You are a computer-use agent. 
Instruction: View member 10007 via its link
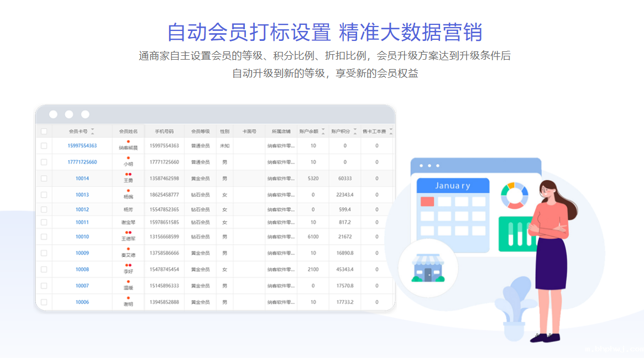[82, 286]
